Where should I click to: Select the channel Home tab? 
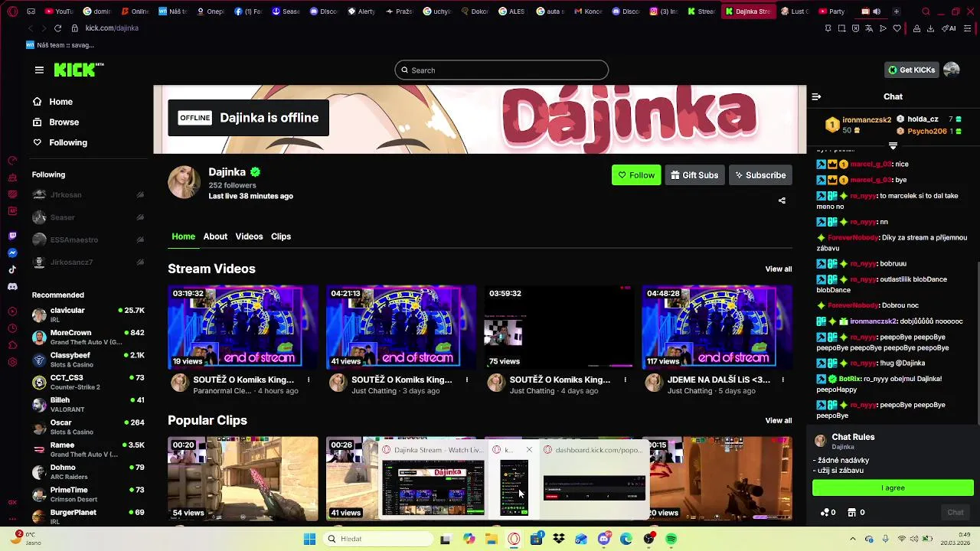183,236
